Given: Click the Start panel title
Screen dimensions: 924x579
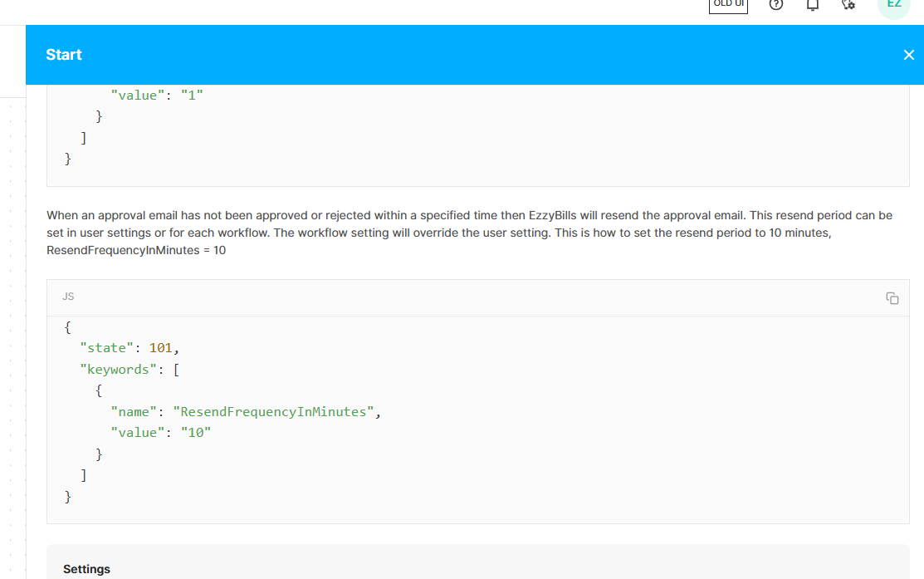Looking at the screenshot, I should (64, 55).
